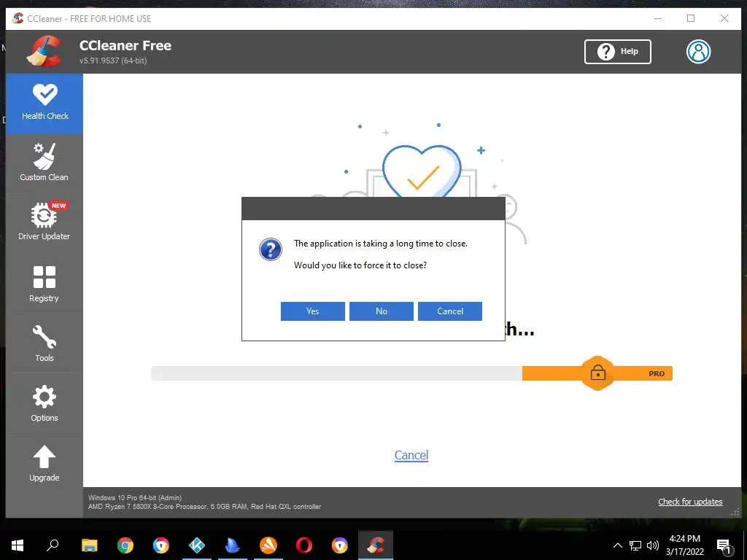Click the blue sailboat taskbar icon

pos(233,545)
